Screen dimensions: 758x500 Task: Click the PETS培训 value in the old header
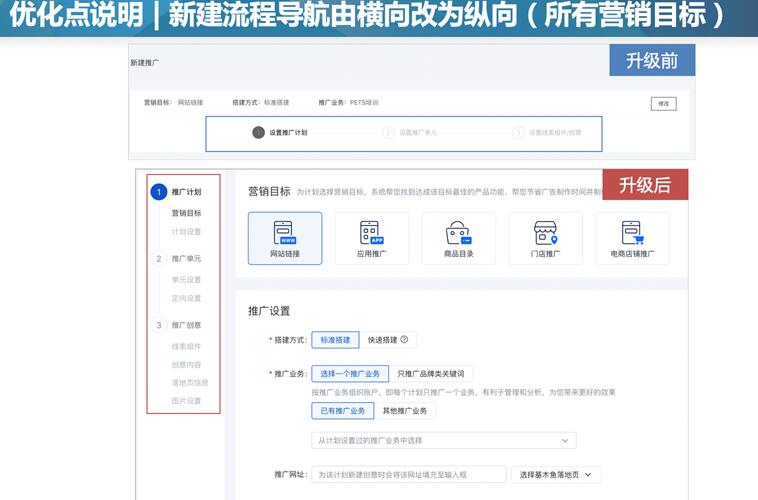click(x=364, y=103)
